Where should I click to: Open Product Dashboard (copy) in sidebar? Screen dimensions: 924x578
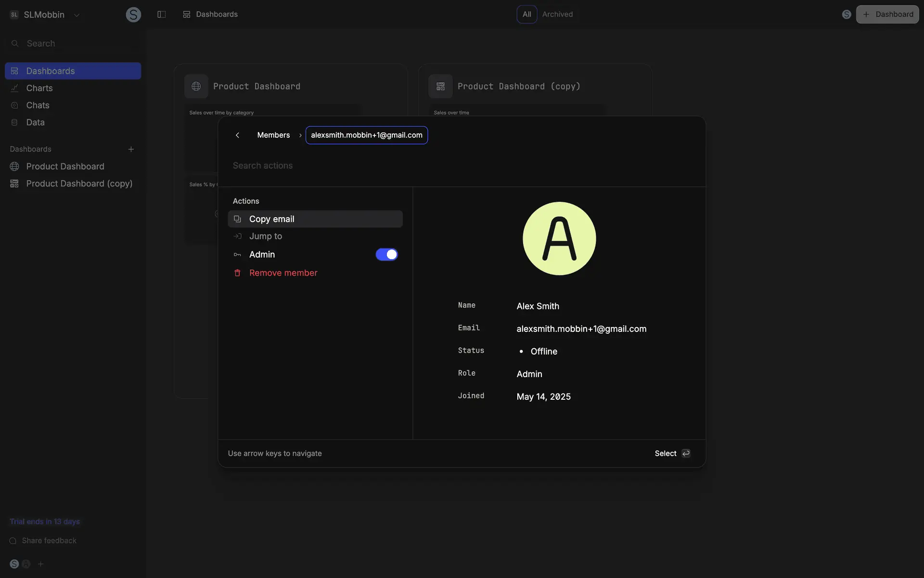(x=79, y=184)
